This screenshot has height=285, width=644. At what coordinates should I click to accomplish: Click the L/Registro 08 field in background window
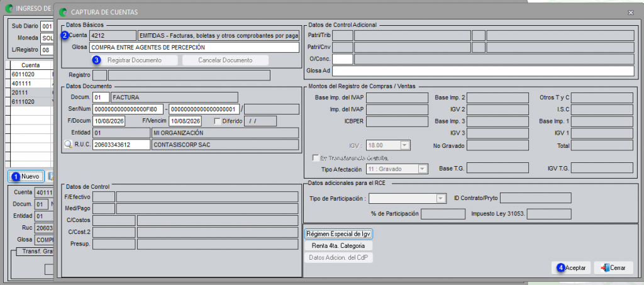[x=48, y=50]
